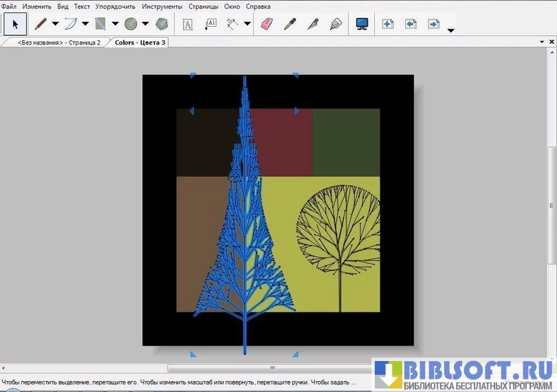Image resolution: width=557 pixels, height=392 pixels.
Task: Click the dark green square on canvas
Action: point(345,142)
